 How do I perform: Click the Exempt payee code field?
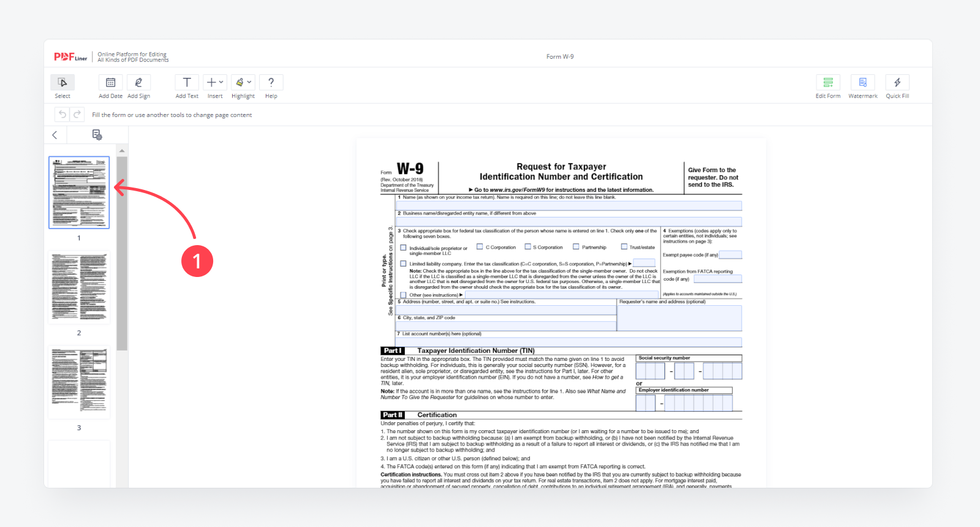[x=730, y=255]
